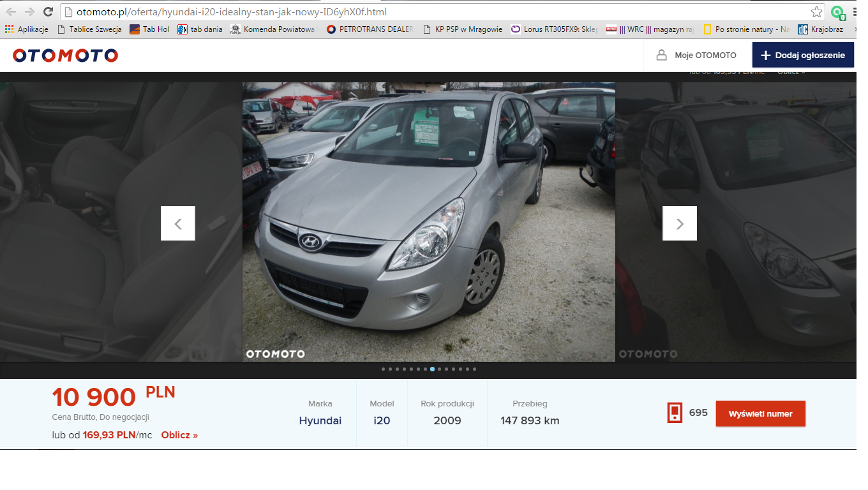
Task: Open the Aplikacje apps shortcut
Action: point(27,29)
